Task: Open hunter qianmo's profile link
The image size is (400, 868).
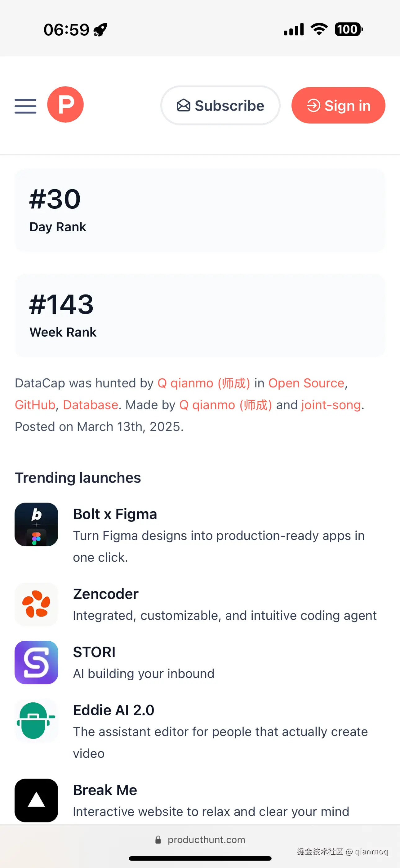Action: coord(204,383)
